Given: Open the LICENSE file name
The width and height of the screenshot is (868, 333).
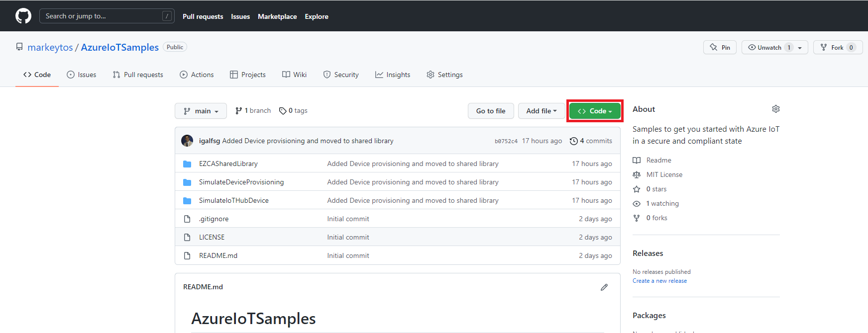Looking at the screenshot, I should click(x=212, y=238).
